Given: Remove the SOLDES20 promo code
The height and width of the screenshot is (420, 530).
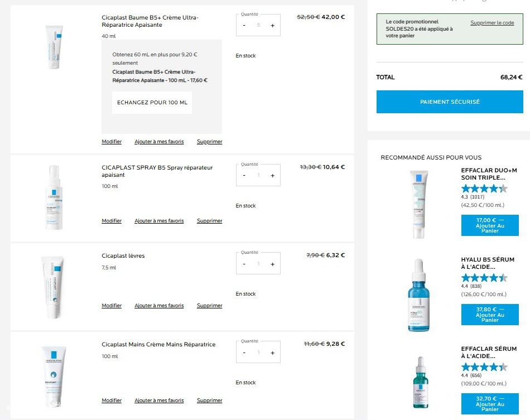Looking at the screenshot, I should [x=492, y=23].
